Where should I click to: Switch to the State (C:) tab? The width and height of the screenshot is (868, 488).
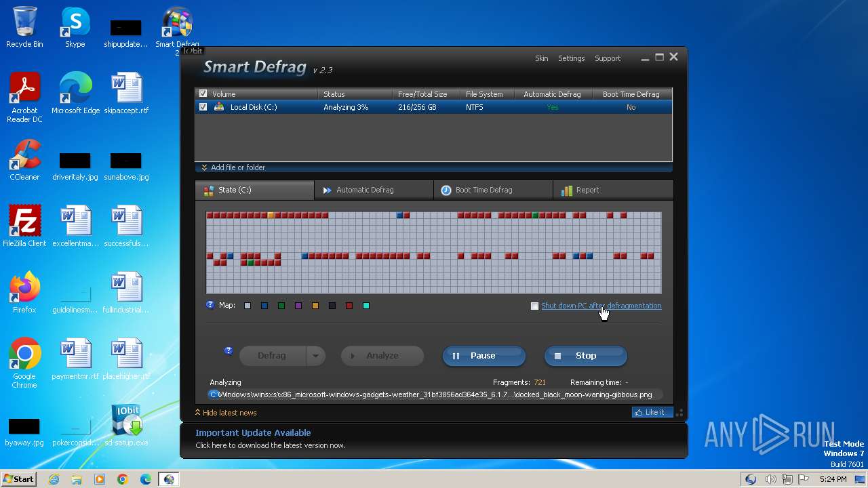(x=254, y=190)
